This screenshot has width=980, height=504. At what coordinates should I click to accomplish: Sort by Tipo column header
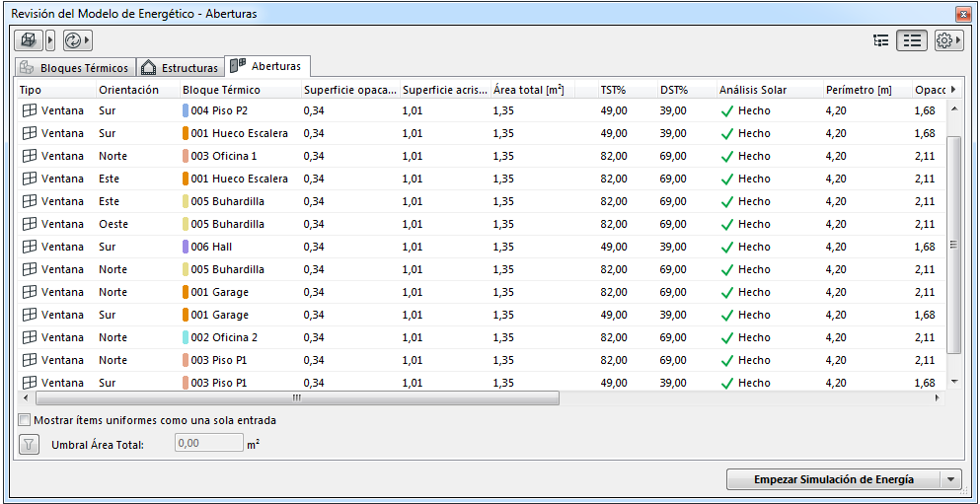pyautogui.click(x=55, y=90)
